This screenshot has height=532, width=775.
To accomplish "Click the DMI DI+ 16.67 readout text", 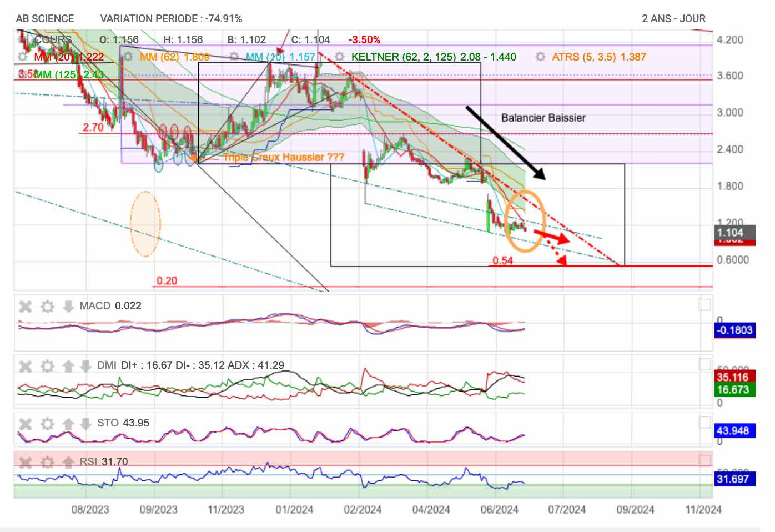I will (x=147, y=365).
